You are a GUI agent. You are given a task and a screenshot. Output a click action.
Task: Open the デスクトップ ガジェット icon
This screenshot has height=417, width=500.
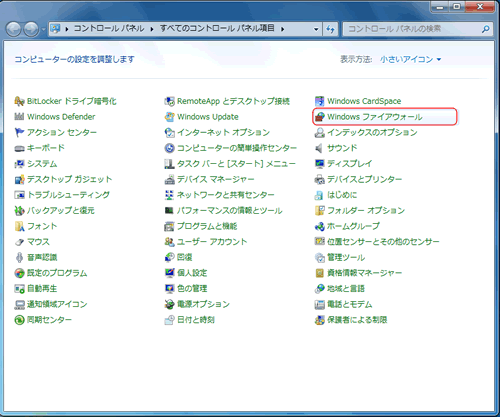(19, 179)
